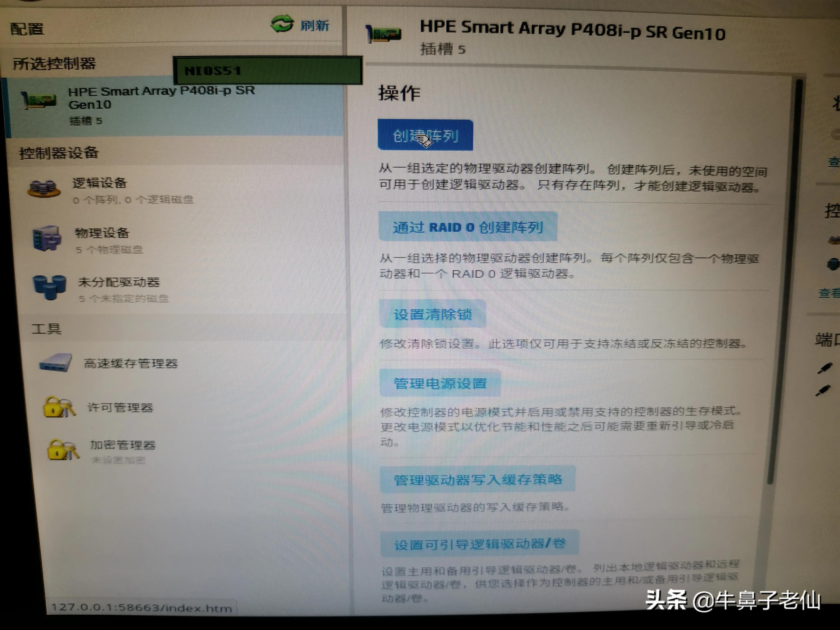The image size is (840, 630).
Task: Click the 配置 heading text
Action: [x=27, y=29]
